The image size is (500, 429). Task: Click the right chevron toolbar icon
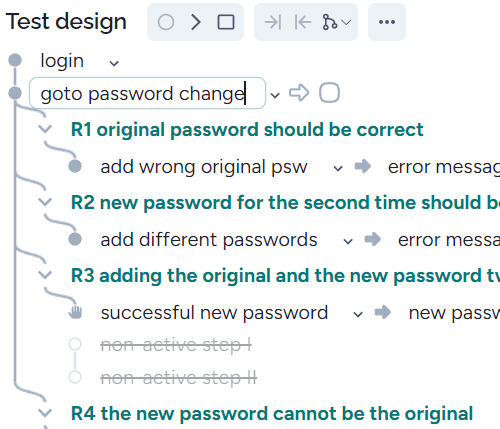click(x=196, y=22)
